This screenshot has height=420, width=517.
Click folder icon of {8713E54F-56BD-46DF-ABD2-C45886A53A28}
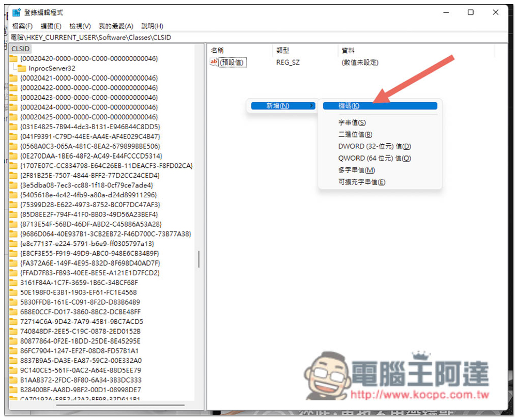13,224
